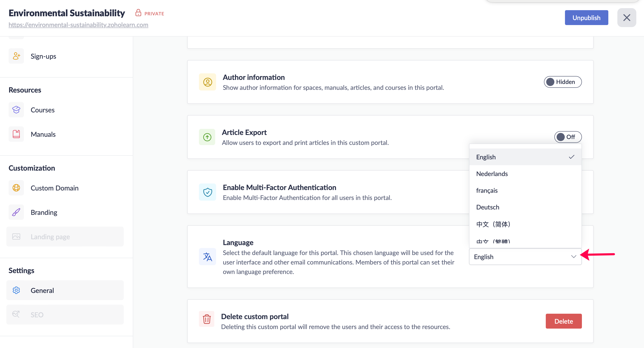Screen dimensions: 644x348
Task: Click the Delete custom portal trash icon
Action: click(x=207, y=319)
